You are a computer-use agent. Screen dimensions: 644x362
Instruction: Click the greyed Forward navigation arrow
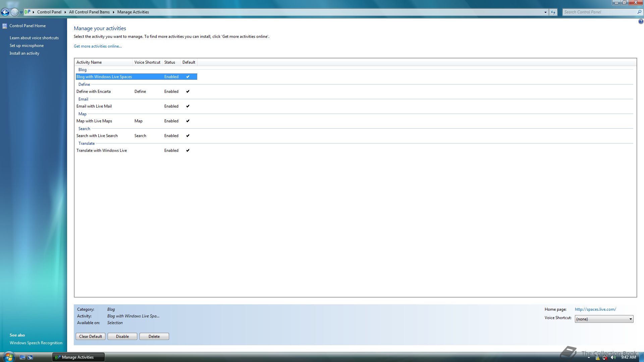(x=14, y=12)
